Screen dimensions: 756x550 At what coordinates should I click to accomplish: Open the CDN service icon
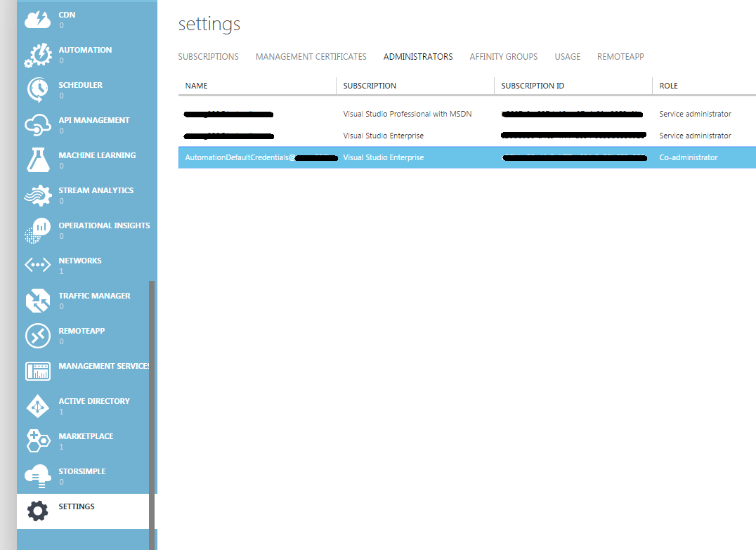[38, 20]
